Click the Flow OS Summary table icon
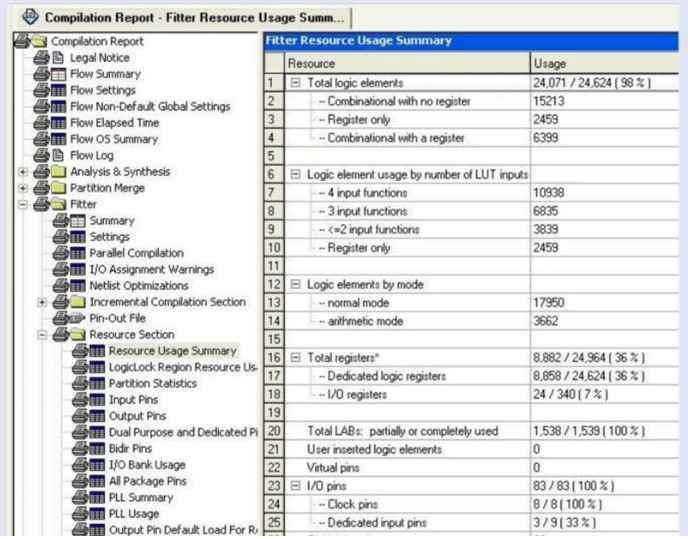This screenshot has width=688, height=539. [x=58, y=139]
